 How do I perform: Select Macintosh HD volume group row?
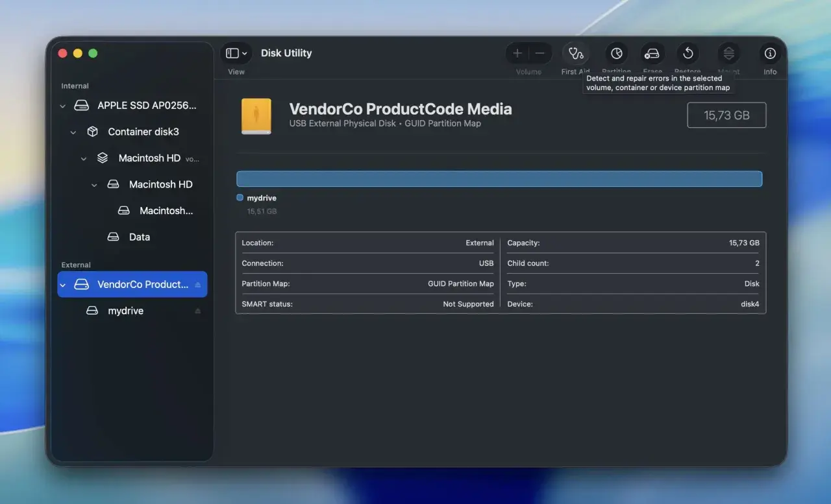click(x=132, y=158)
